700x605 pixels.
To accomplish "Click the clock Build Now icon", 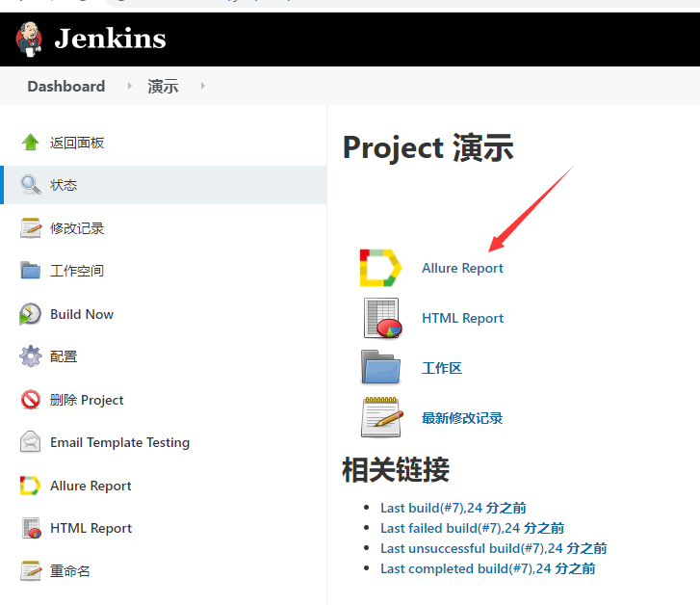I will pyautogui.click(x=30, y=314).
